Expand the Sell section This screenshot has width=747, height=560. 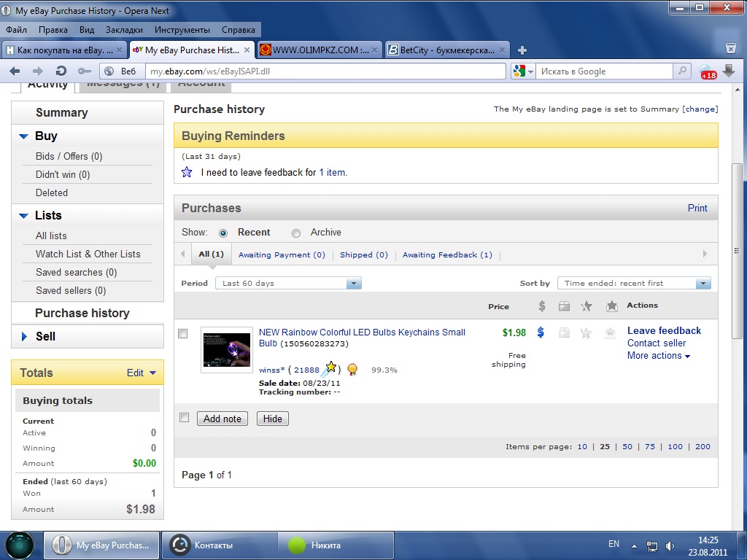pos(24,337)
